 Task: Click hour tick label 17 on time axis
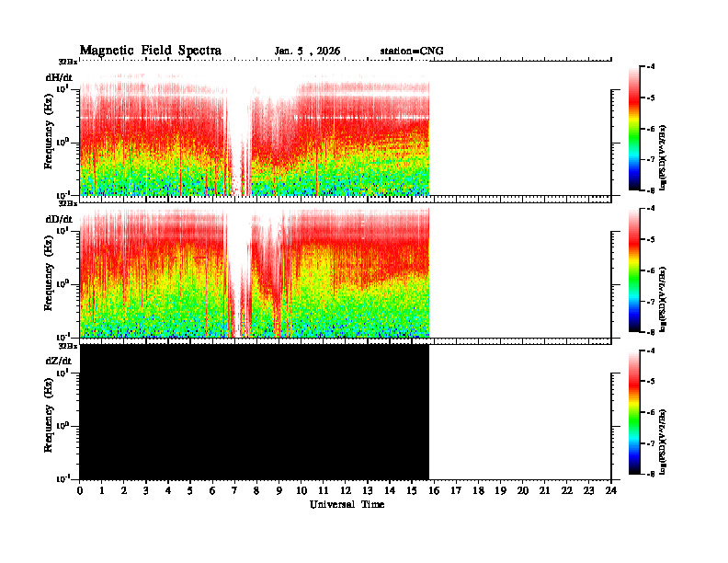pyautogui.click(x=456, y=491)
